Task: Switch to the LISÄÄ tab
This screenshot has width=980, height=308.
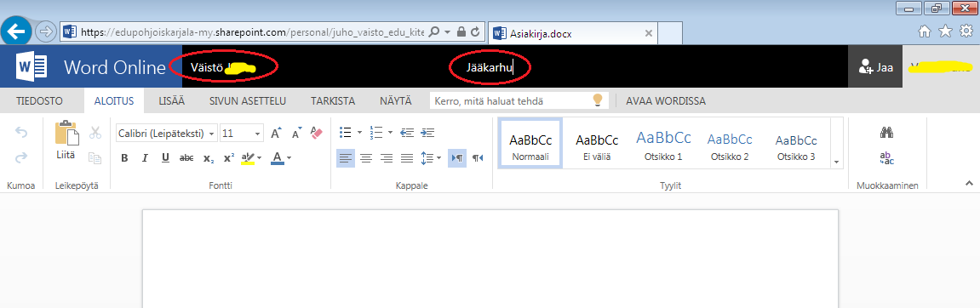Action: click(171, 100)
